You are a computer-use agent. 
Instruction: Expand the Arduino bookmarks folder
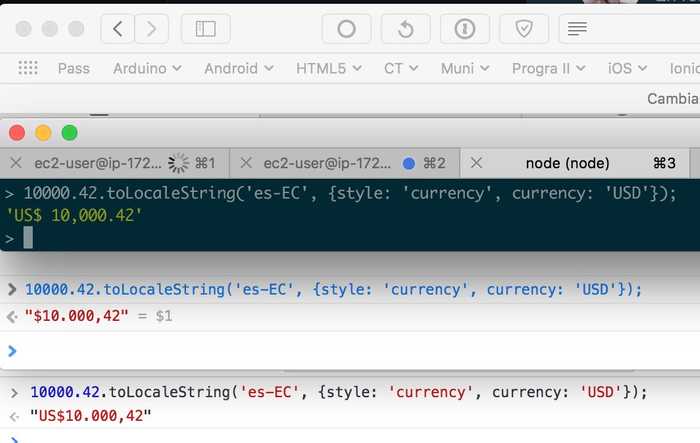coord(147,68)
